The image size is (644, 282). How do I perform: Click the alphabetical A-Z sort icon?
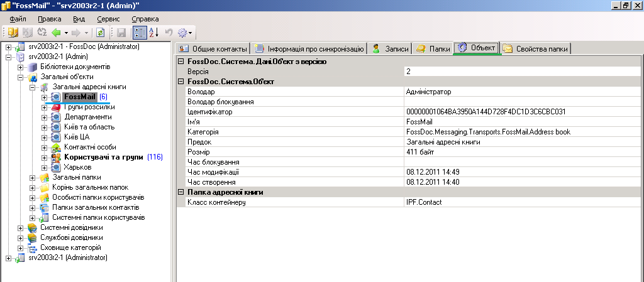(x=155, y=32)
